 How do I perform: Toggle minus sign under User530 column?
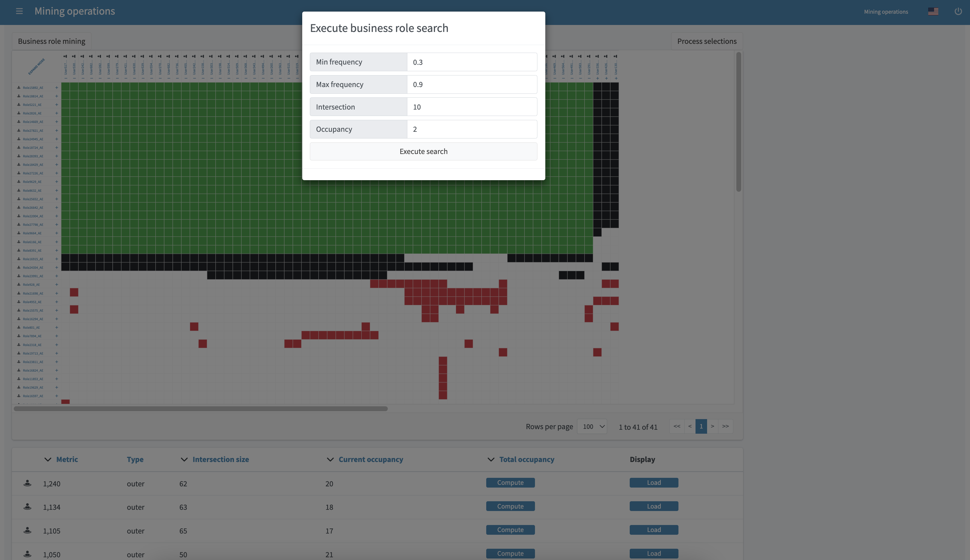(74, 79)
